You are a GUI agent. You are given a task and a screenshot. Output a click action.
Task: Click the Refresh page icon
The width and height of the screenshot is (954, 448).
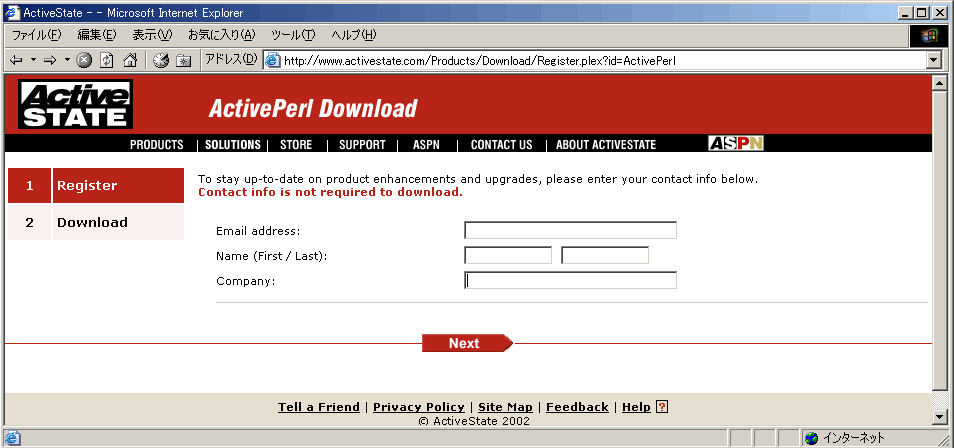pos(107,60)
